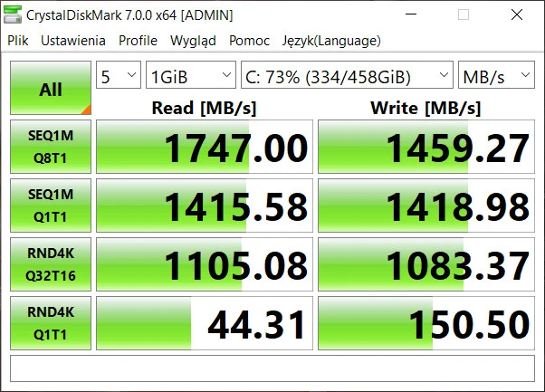Open the Ustawienia menu

(x=72, y=41)
